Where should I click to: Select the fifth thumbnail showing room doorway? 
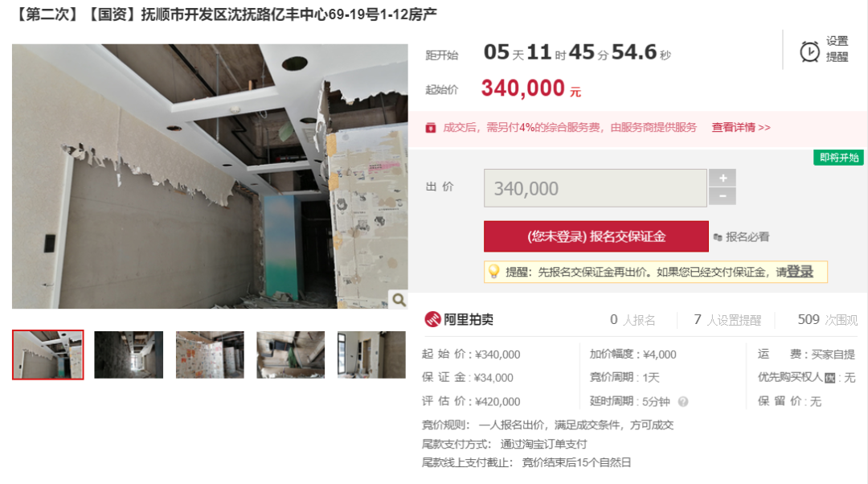tap(371, 355)
